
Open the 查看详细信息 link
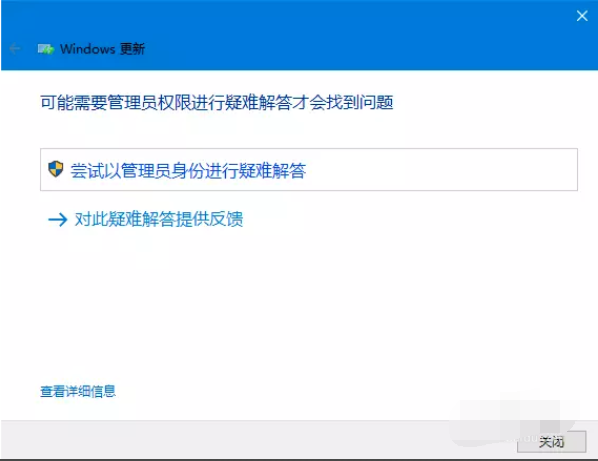(78, 391)
